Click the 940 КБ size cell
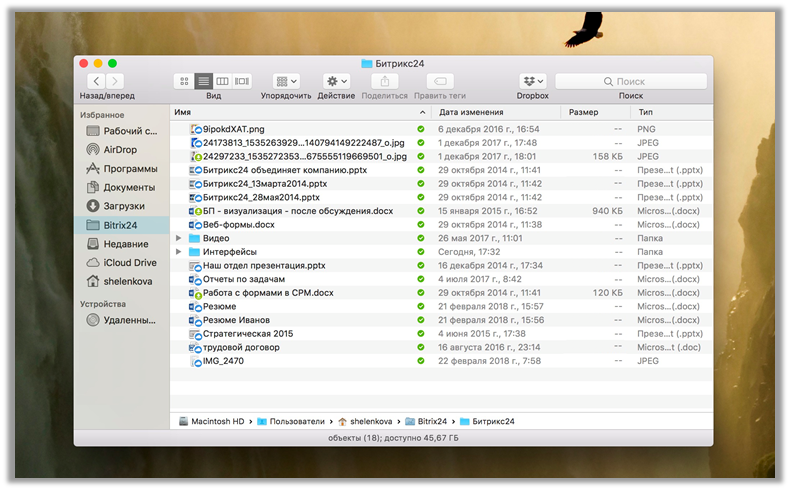 tap(608, 211)
